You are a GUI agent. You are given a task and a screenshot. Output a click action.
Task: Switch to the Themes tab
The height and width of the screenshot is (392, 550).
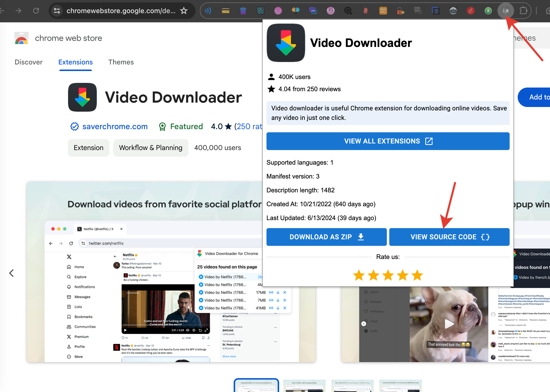tap(121, 62)
